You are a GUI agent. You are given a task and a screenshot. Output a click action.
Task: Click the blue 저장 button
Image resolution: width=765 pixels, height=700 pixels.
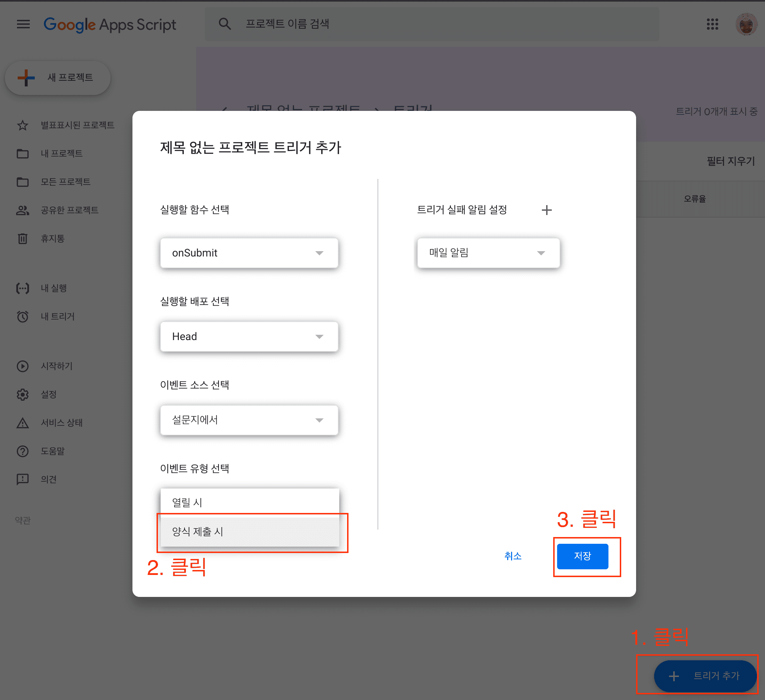582,556
